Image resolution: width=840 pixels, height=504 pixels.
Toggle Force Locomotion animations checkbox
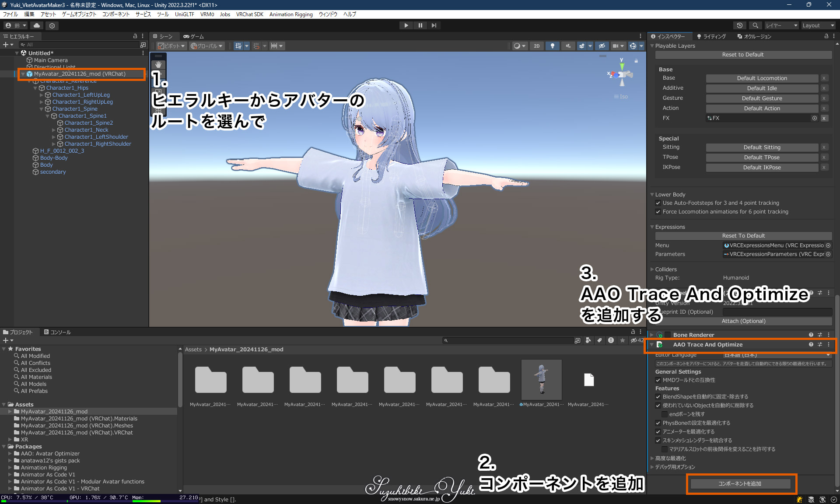658,212
